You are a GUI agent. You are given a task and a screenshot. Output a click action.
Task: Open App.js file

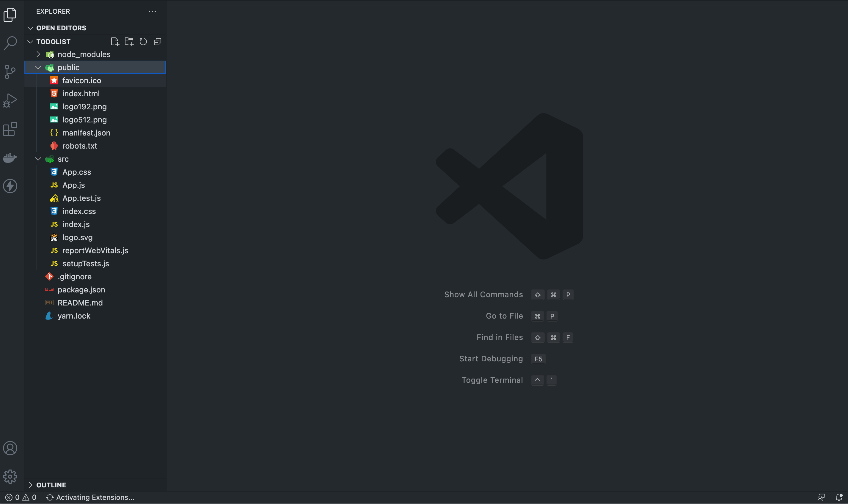pos(95,185)
